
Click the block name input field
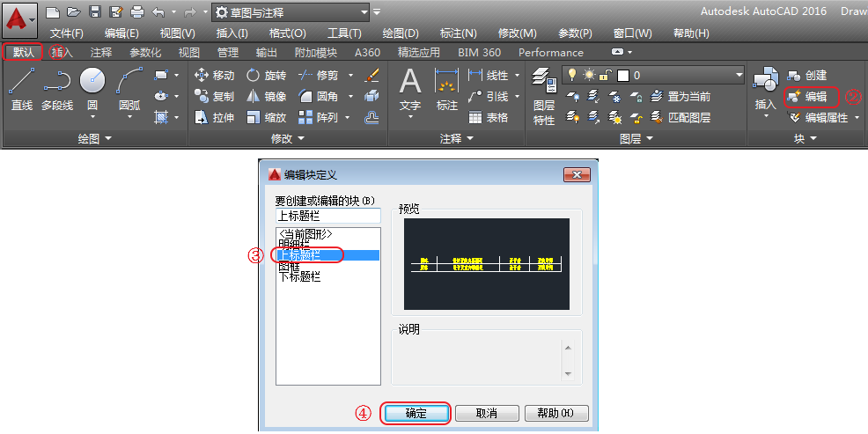pyautogui.click(x=328, y=216)
